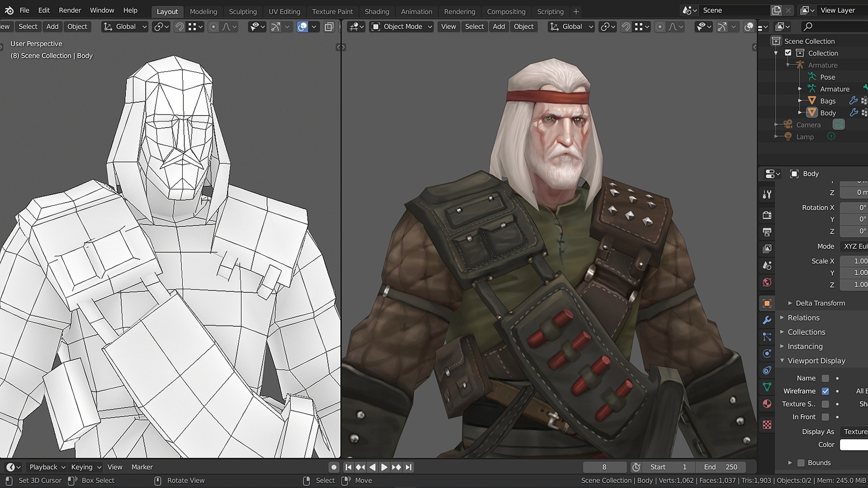Click the Physics Properties icon
The width and height of the screenshot is (868, 488).
pos(767,353)
